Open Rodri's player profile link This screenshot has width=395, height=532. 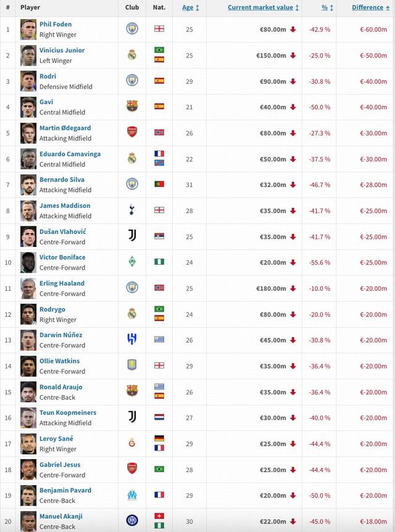tap(48, 76)
